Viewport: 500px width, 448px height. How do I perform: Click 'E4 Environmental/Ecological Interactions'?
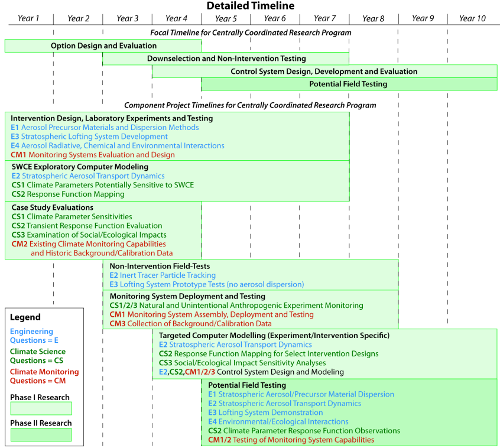[x=278, y=422]
